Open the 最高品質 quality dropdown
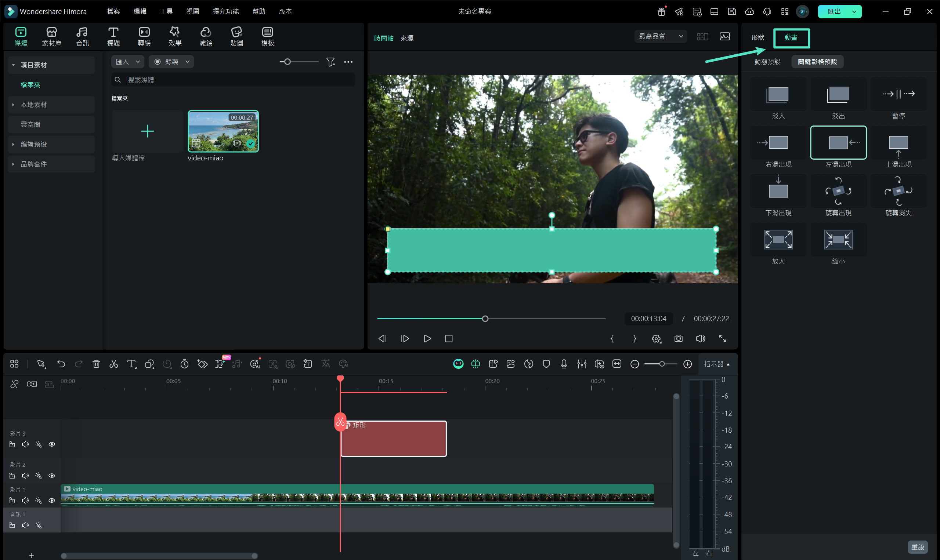The image size is (940, 560). [660, 37]
